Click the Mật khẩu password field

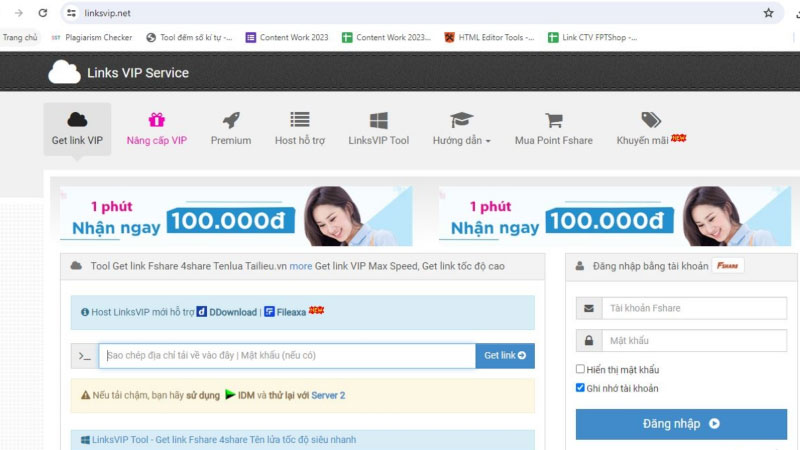[x=694, y=341]
